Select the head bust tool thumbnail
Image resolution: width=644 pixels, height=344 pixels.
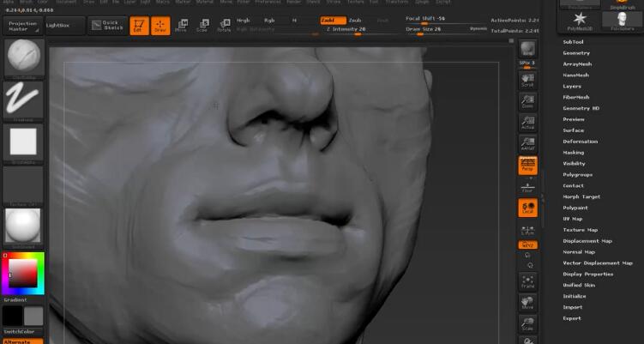pos(623,21)
